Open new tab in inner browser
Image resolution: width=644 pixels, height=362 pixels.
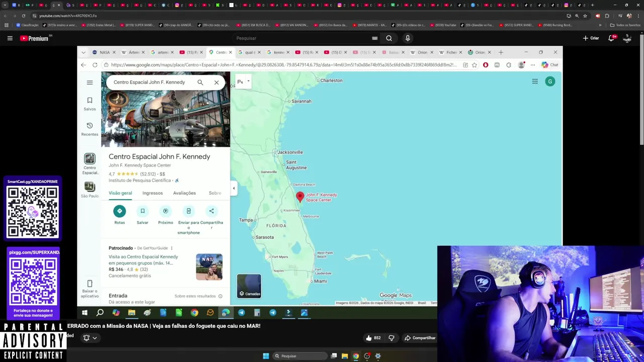[501, 52]
